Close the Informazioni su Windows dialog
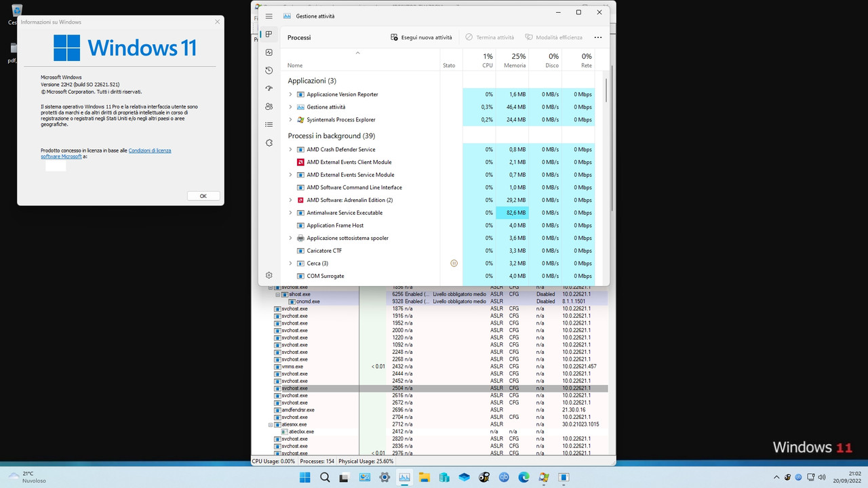Image resolution: width=868 pixels, height=488 pixels. pos(217,22)
